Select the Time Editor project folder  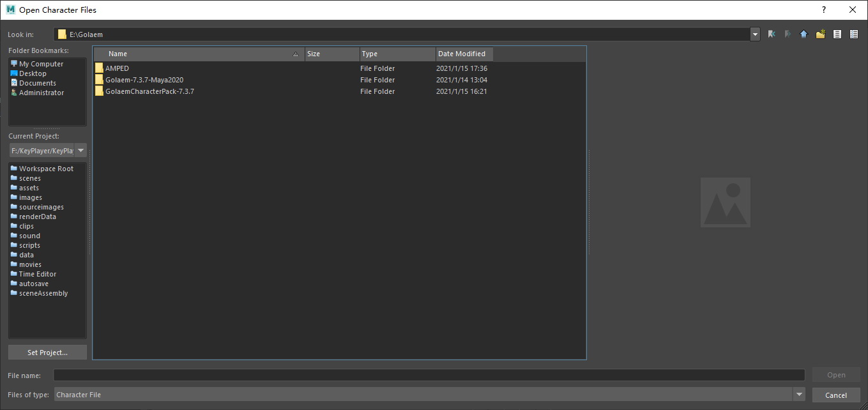click(x=38, y=274)
